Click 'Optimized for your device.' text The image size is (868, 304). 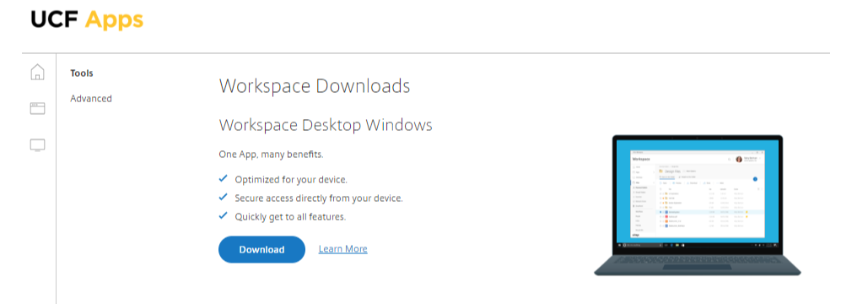[291, 180]
